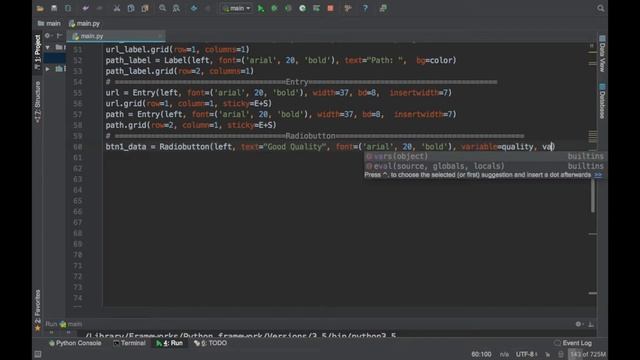The image size is (640, 360).
Task: Cut the selection with the scissors icon
Action: coord(117,8)
